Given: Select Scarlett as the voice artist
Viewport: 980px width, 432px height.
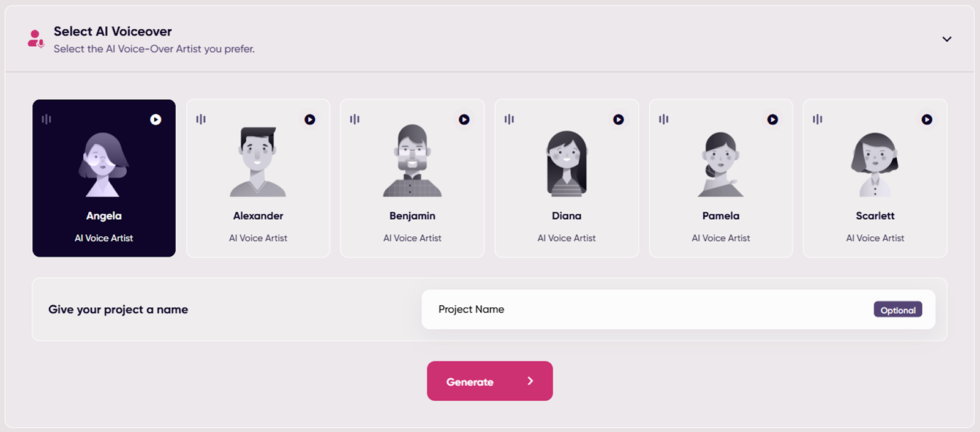Looking at the screenshot, I should pos(875,184).
